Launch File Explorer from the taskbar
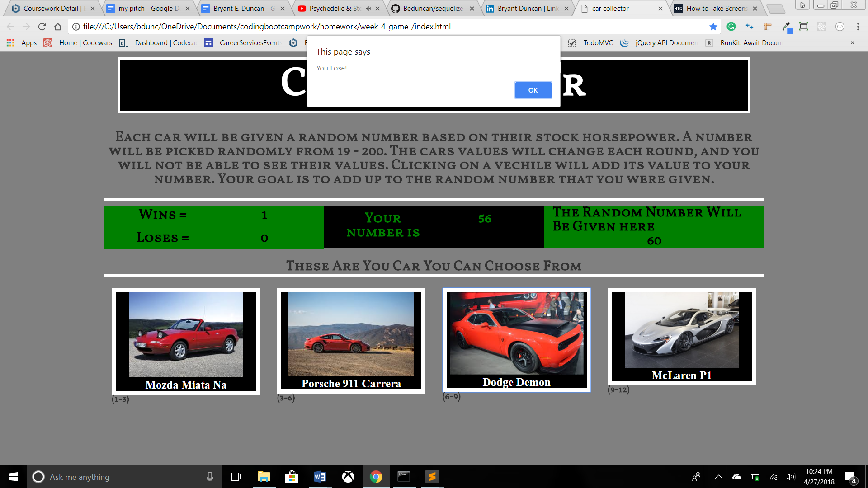The width and height of the screenshot is (868, 488). 264,477
